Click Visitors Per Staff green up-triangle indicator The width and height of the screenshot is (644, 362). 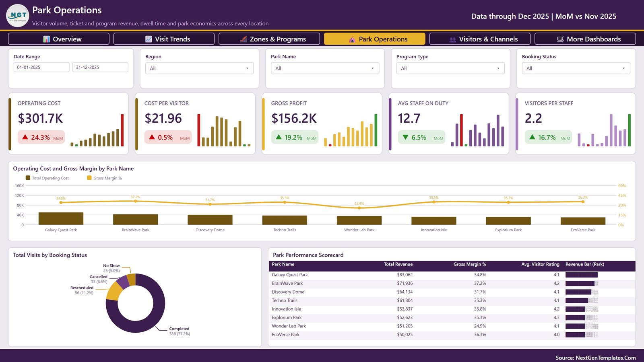click(532, 137)
